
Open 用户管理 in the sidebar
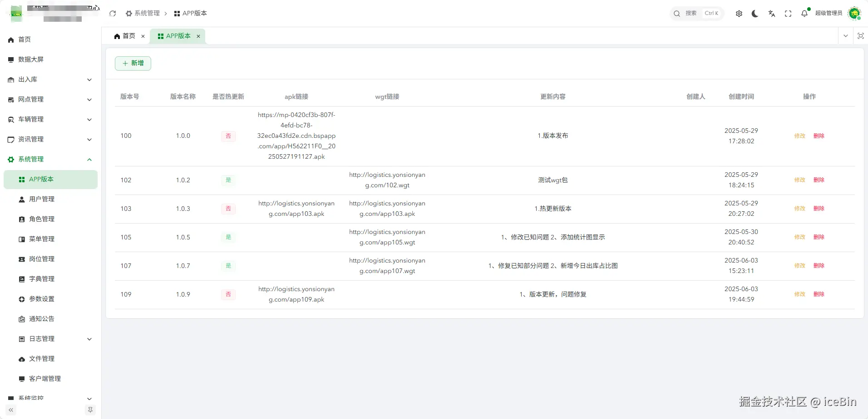pyautogui.click(x=50, y=199)
